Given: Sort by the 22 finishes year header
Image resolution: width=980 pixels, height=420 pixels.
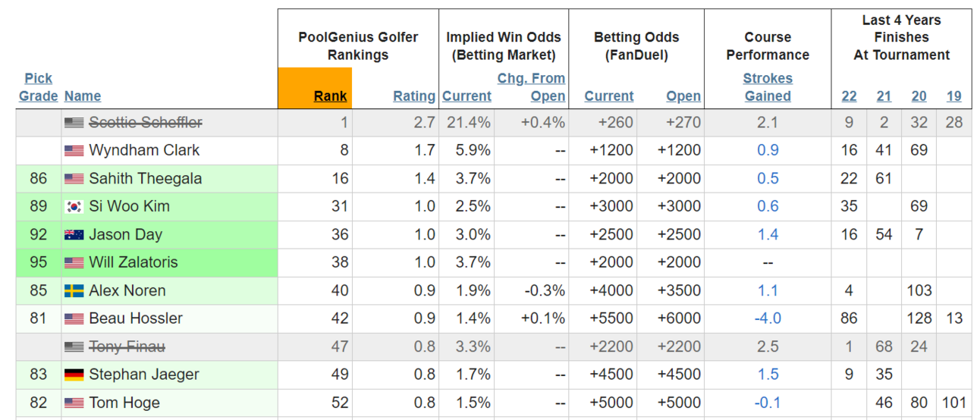Looking at the screenshot, I should point(849,96).
